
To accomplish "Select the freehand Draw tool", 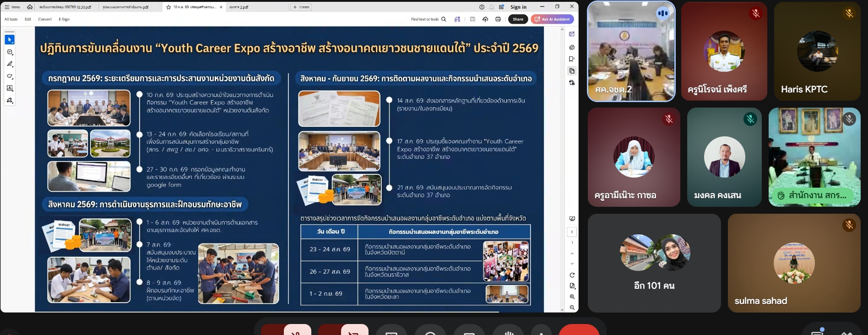I will tap(10, 76).
